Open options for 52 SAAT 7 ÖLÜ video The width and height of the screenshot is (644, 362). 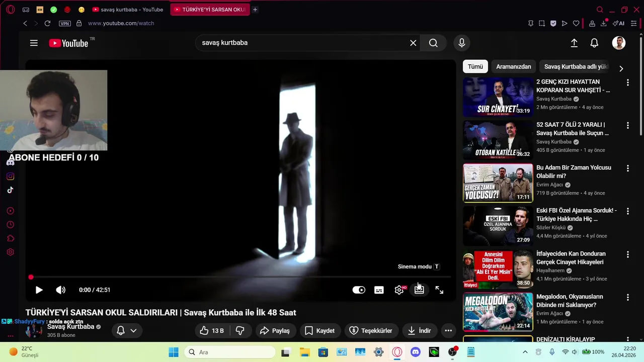click(627, 125)
